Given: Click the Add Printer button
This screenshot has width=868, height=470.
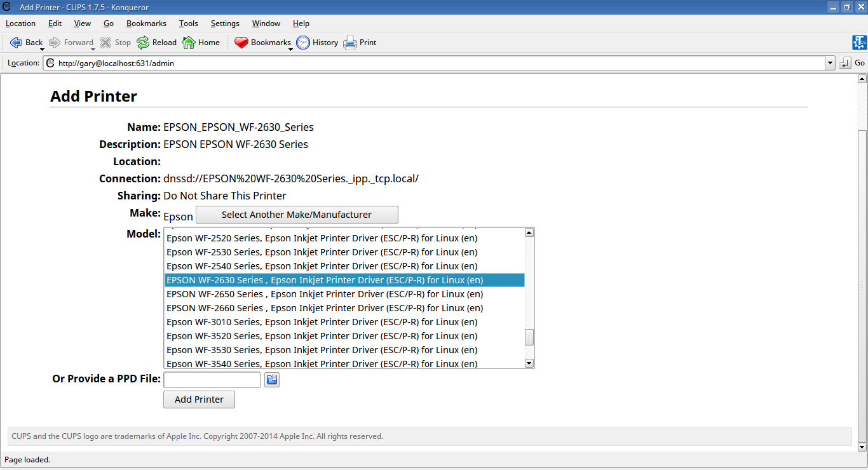Looking at the screenshot, I should (199, 399).
